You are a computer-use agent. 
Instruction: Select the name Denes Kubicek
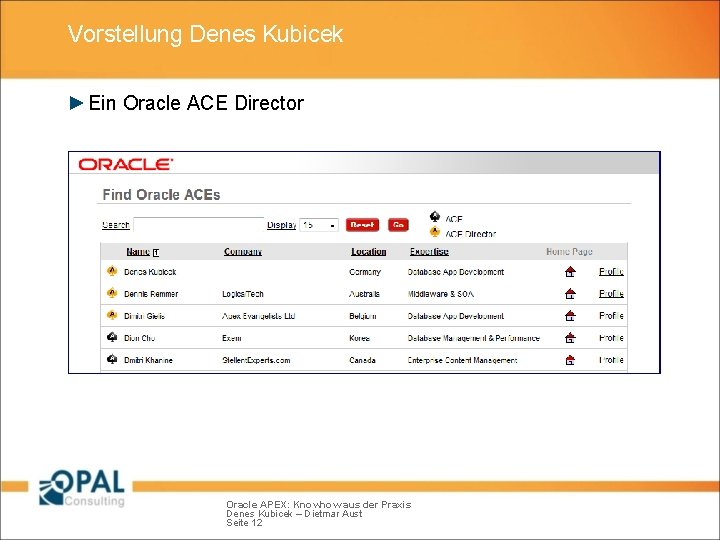[150, 272]
